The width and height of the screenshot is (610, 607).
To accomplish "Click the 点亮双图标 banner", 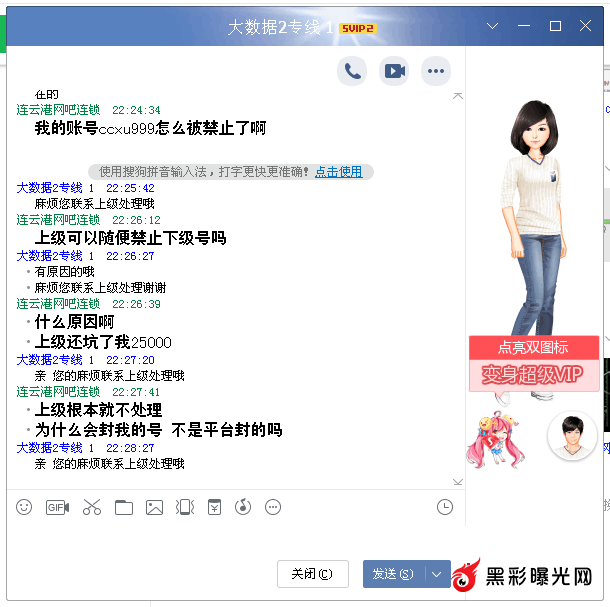I will tap(533, 347).
